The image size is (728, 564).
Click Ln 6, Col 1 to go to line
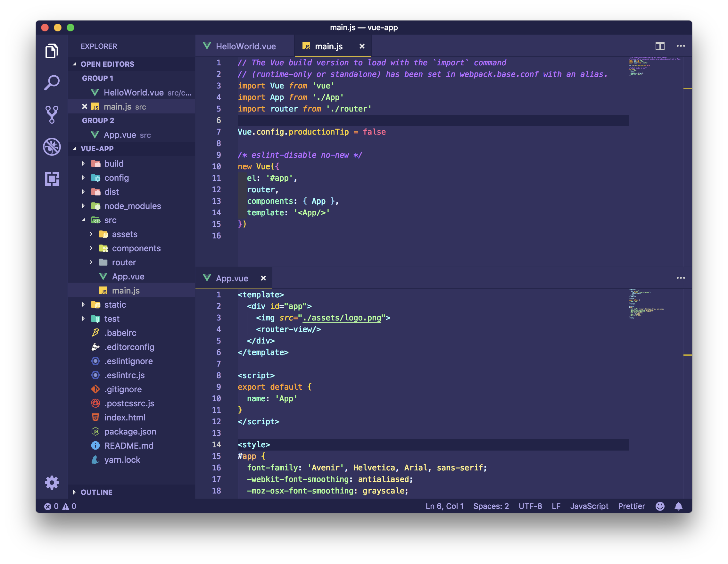click(x=444, y=506)
